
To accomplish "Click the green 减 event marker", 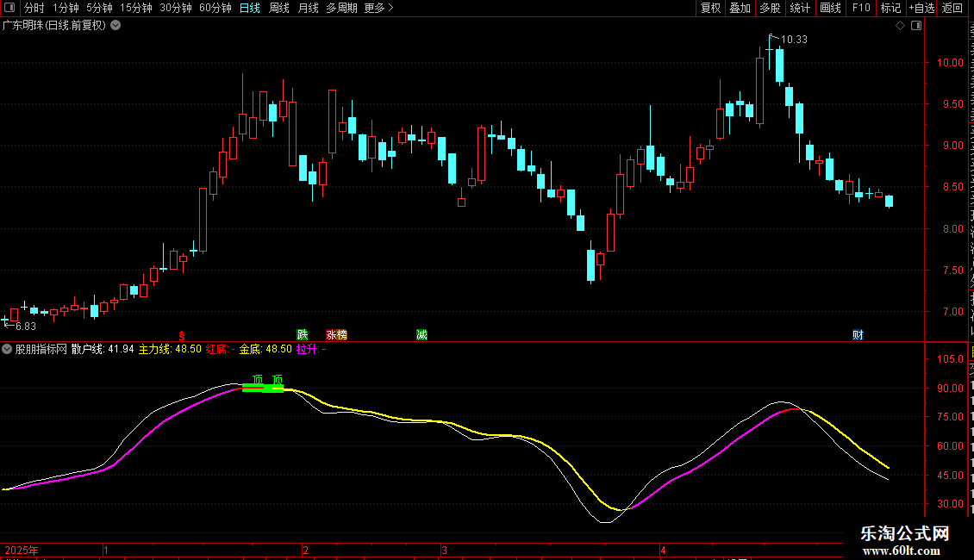I will (x=421, y=335).
